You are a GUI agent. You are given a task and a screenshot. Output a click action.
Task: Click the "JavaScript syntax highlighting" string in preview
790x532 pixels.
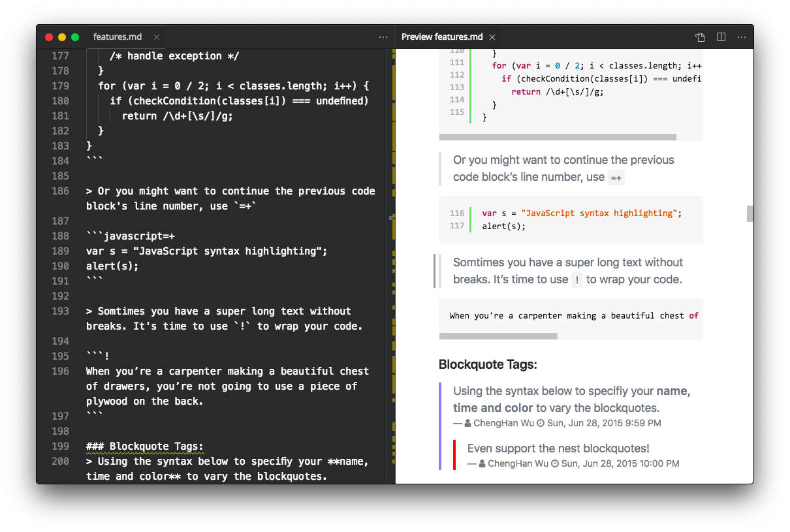(599, 213)
